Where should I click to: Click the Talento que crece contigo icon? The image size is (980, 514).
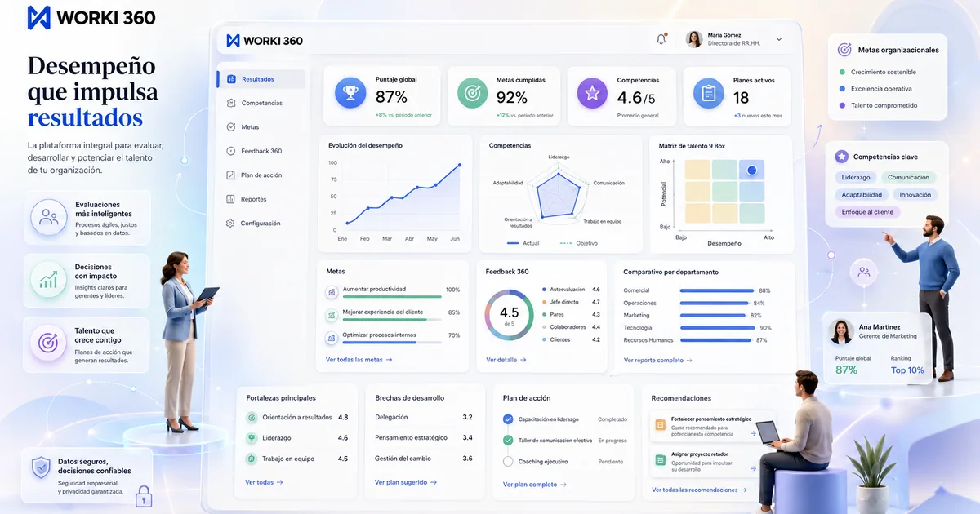pos(49,343)
